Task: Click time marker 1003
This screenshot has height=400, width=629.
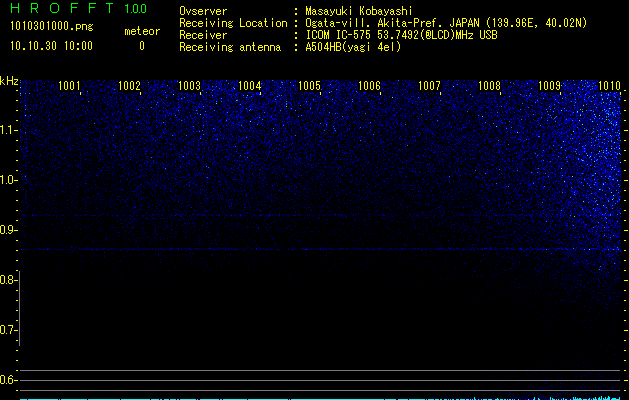Action: [189, 85]
